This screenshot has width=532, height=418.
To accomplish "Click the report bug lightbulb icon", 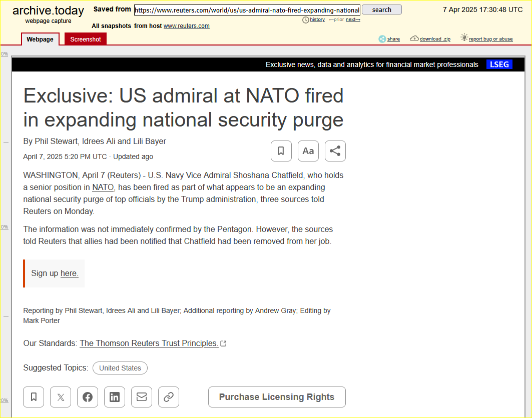I will [464, 37].
